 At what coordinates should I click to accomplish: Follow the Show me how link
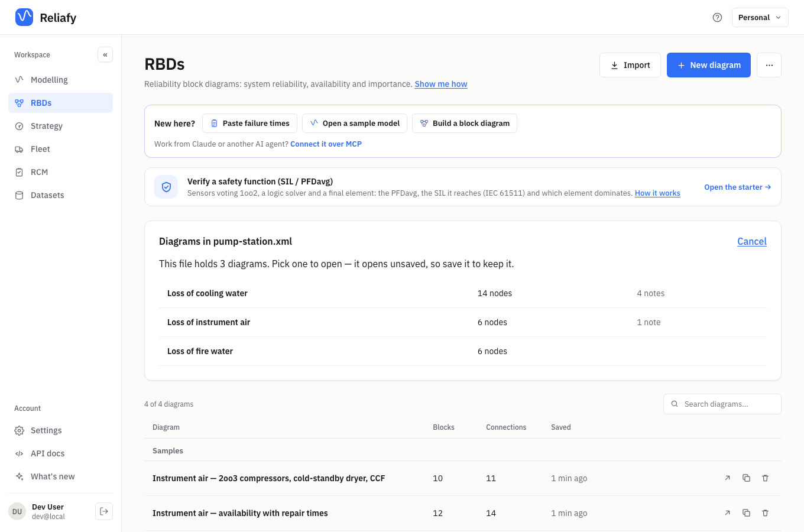point(441,84)
